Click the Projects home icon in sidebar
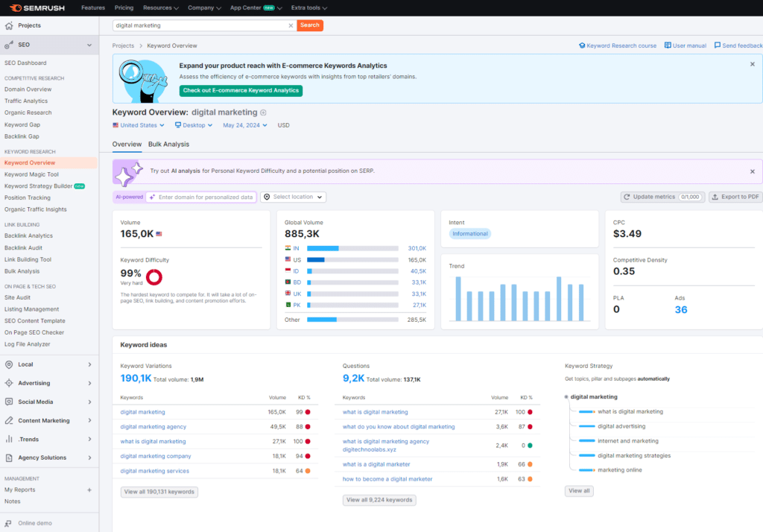Image resolution: width=763 pixels, height=532 pixels. (x=9, y=25)
